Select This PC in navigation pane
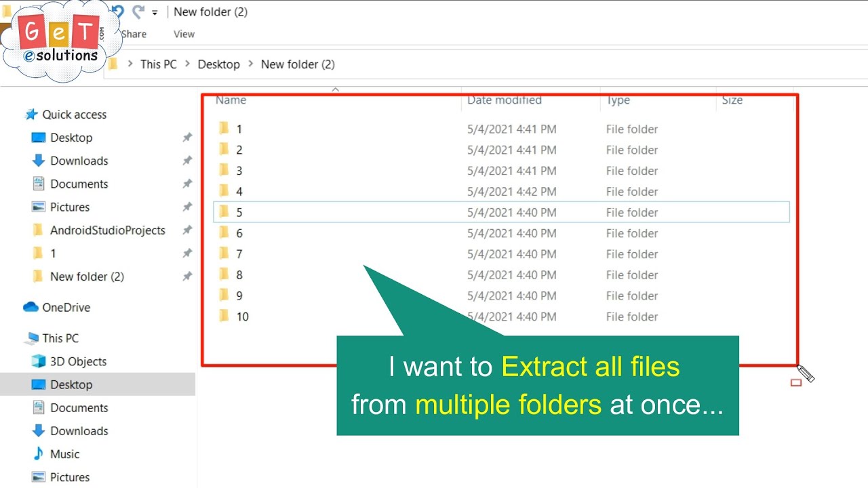Screen dimensions: 868x488 60,338
